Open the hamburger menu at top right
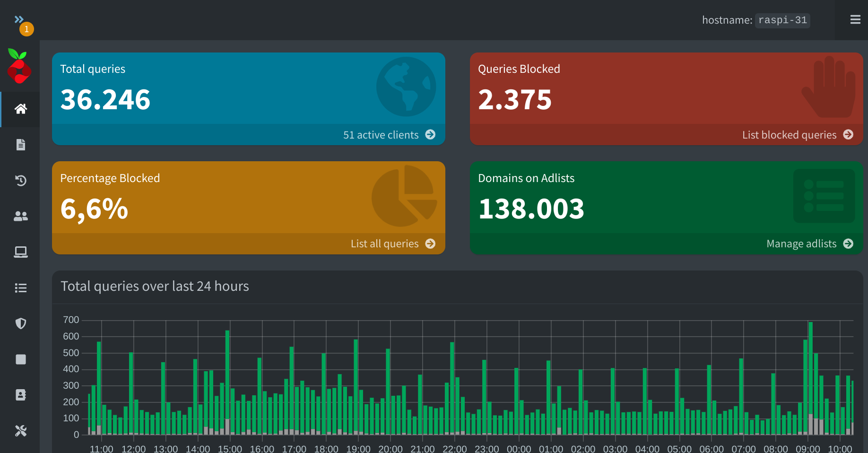Screen dimensions: 868x453 coord(855,20)
